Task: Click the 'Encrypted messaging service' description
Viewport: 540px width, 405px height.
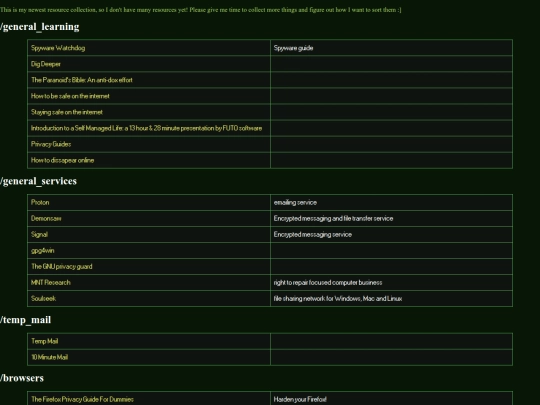Action: point(313,235)
